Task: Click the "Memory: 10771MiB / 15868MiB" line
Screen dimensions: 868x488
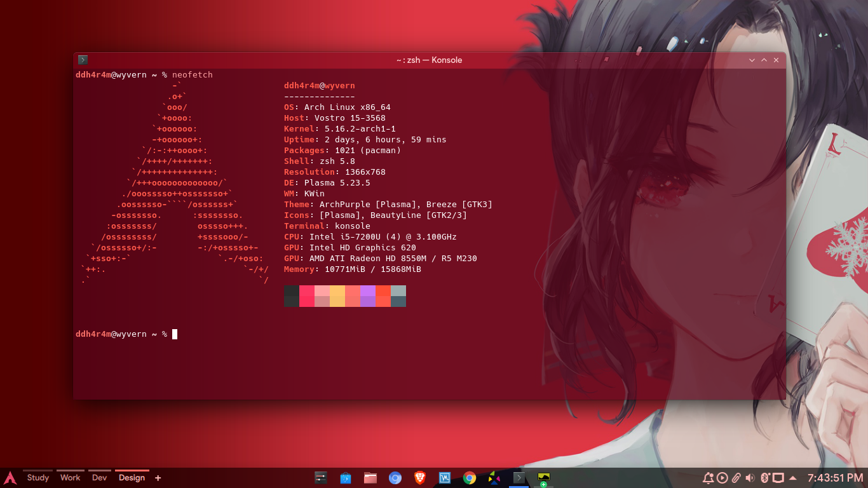Action: click(x=353, y=269)
